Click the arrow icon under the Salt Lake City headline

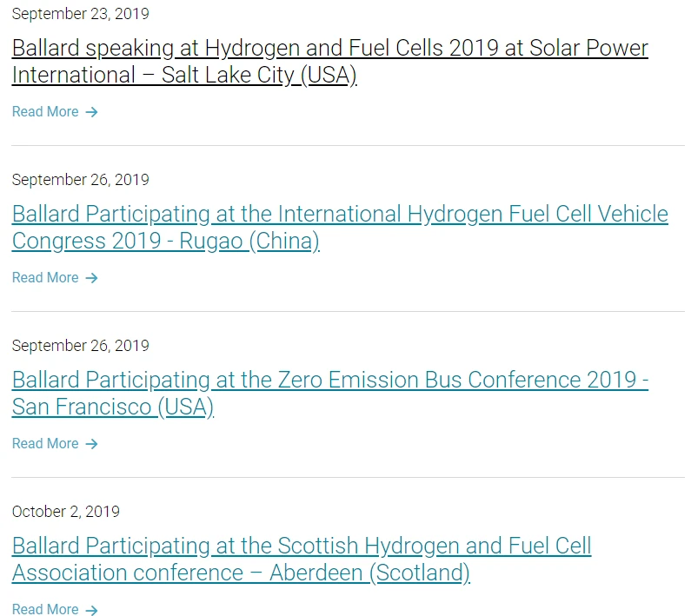point(91,112)
